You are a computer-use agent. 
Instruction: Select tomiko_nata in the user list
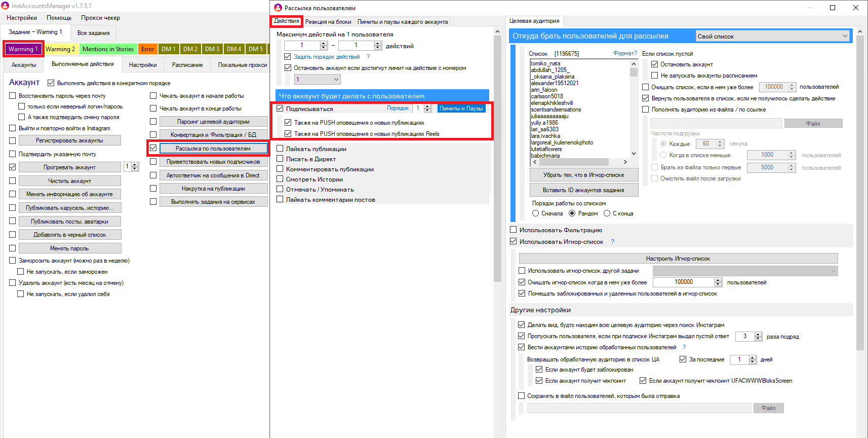click(x=545, y=63)
